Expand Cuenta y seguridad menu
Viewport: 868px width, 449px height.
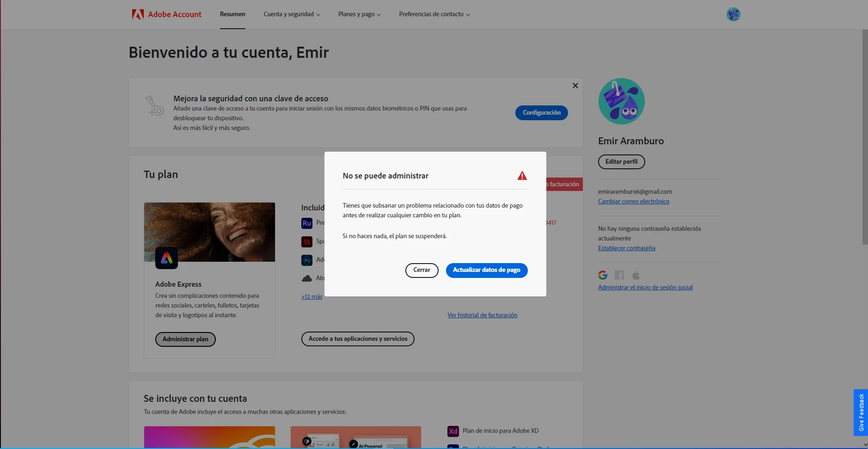tap(292, 14)
